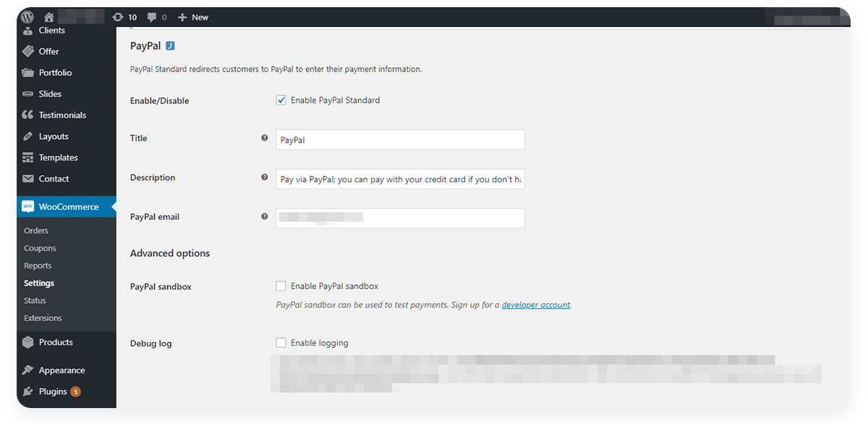Go to WooCommerce Settings submenu
Image resolution: width=868 pixels, height=424 pixels.
point(39,283)
